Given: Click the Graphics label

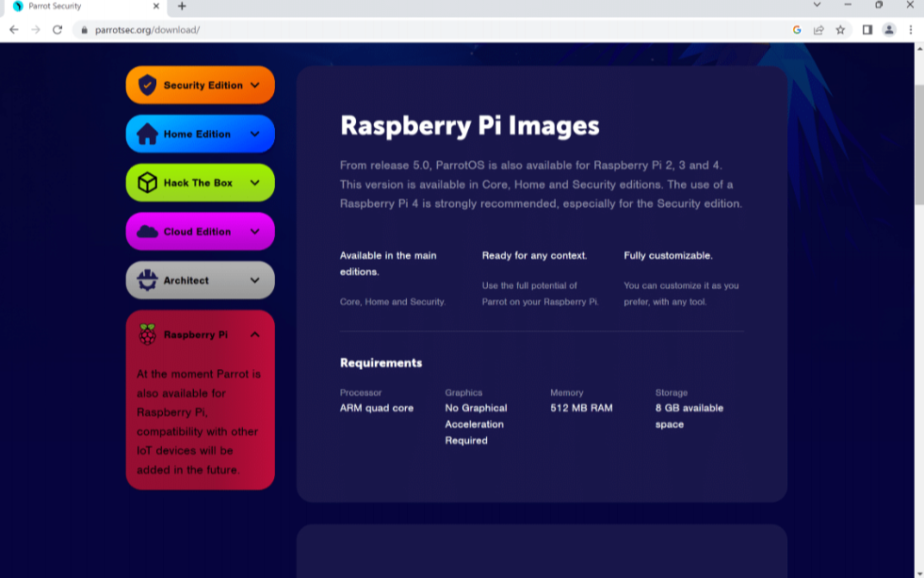Looking at the screenshot, I should click(463, 393).
